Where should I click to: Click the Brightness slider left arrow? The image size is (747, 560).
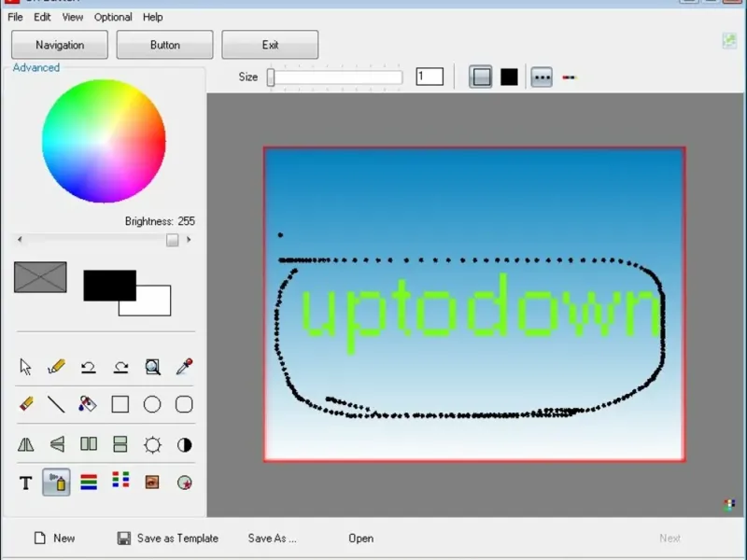tap(20, 240)
